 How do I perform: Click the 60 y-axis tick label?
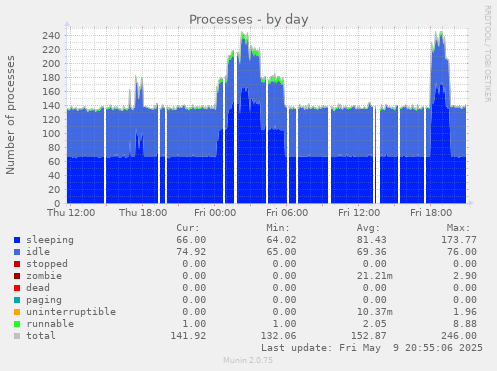(x=54, y=162)
